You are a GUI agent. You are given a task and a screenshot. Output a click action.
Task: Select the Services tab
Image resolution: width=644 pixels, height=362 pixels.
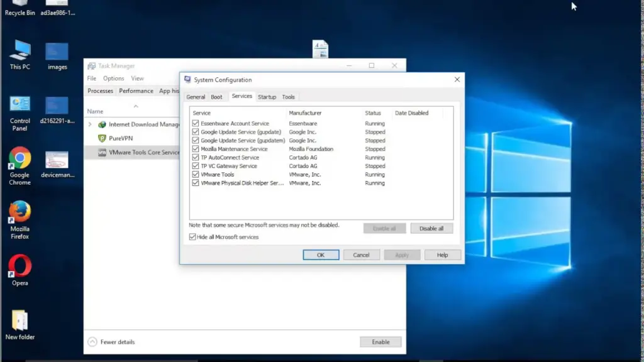tap(242, 96)
